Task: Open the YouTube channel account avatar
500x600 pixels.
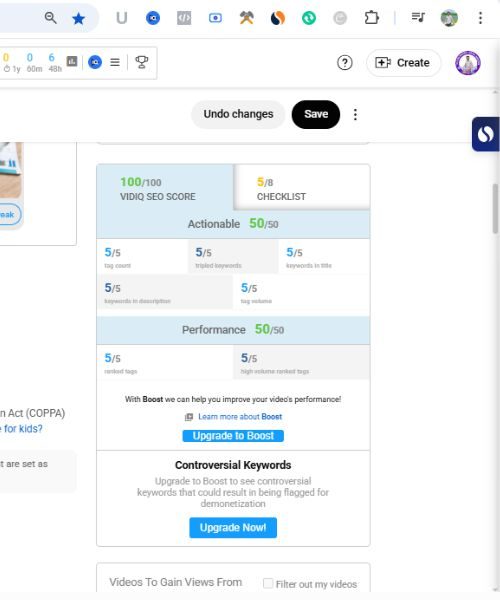Action: coord(467,63)
